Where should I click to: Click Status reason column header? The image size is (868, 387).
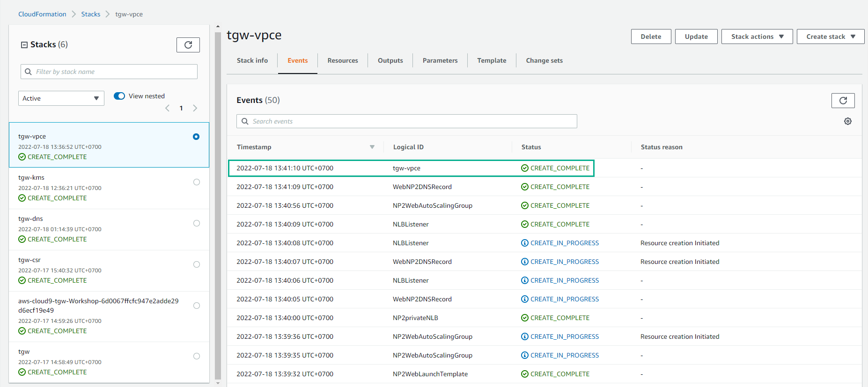(662, 147)
